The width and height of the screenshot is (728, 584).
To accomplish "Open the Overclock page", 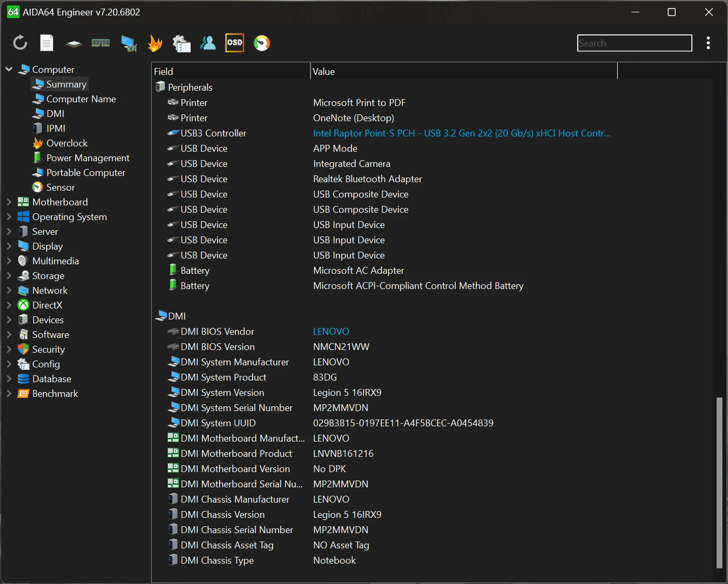I will coord(60,143).
